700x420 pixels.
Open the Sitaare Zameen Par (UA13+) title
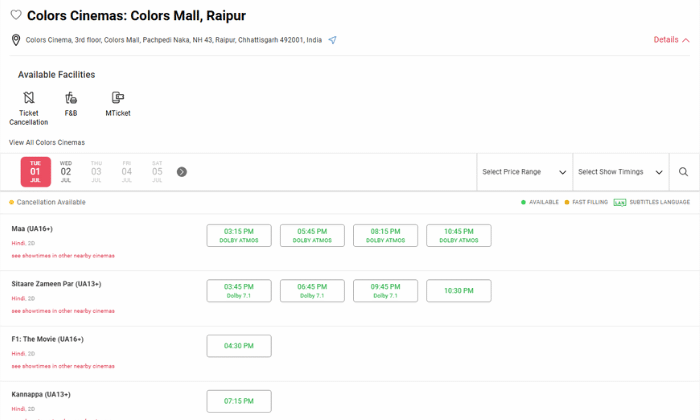[56, 284]
